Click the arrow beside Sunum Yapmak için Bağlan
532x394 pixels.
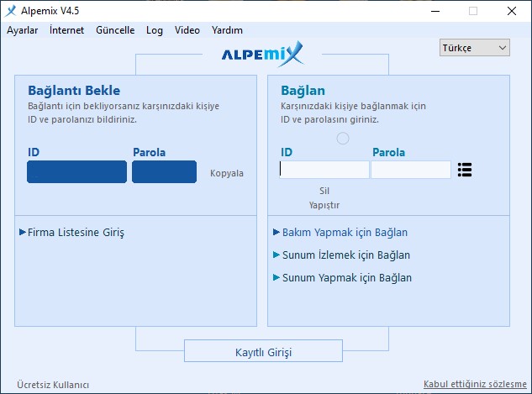(x=277, y=278)
